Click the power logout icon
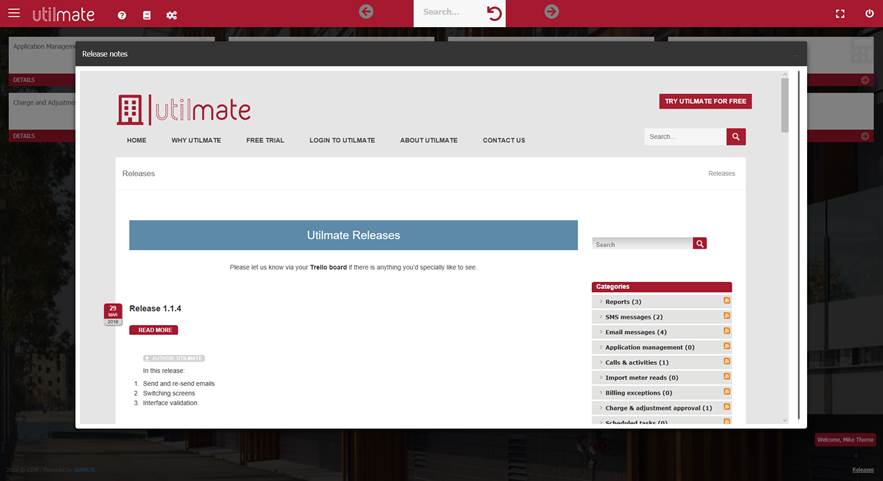Screen dimensions: 883x481 [x=866, y=14]
